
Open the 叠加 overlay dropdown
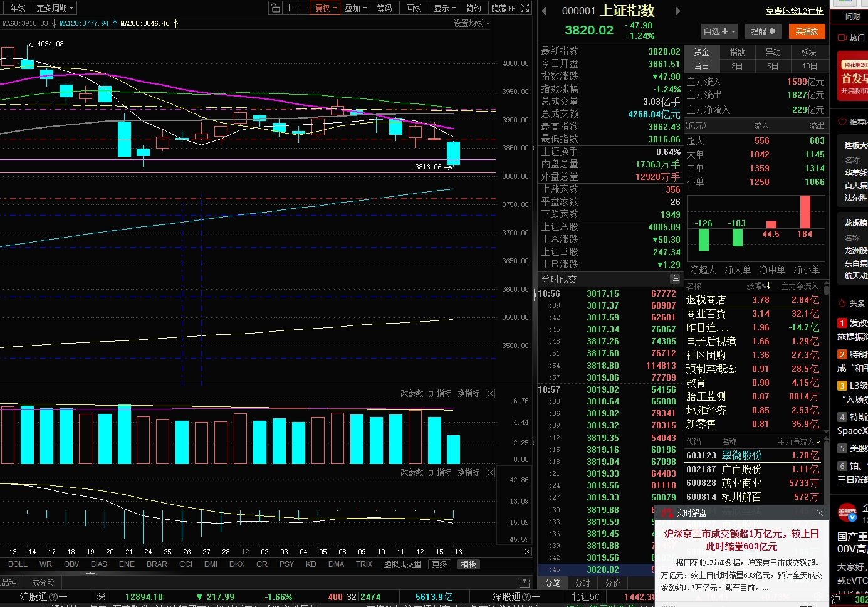coord(356,8)
